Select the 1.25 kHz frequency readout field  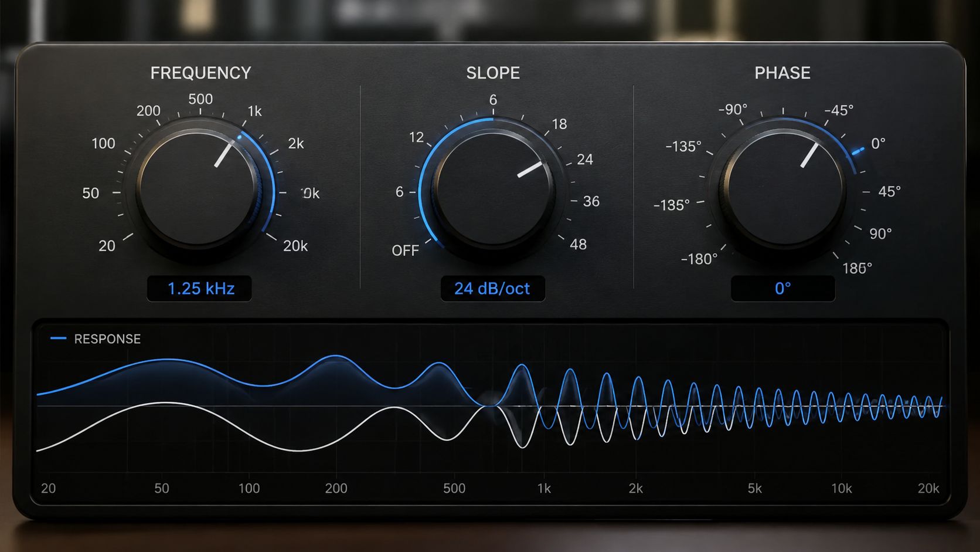tap(199, 289)
